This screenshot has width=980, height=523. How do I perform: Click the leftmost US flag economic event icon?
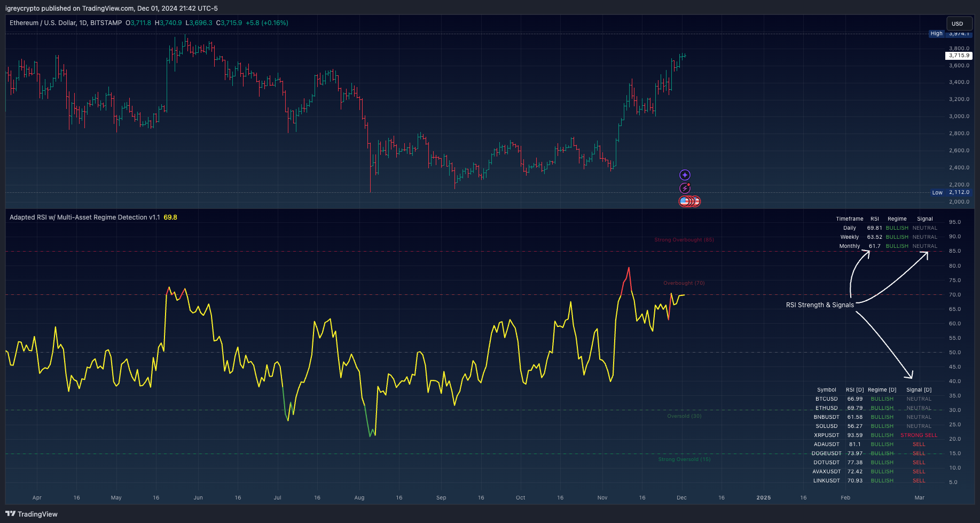(684, 201)
